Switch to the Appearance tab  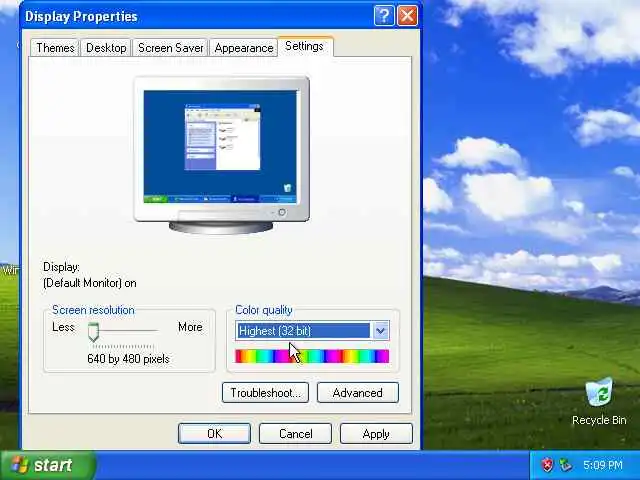tap(244, 48)
